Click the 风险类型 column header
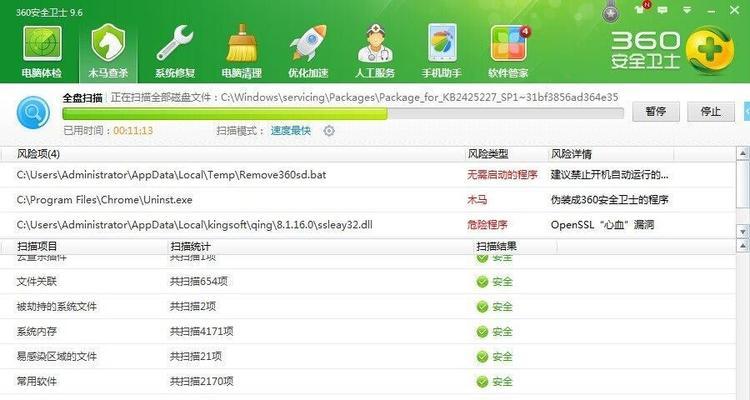The image size is (750, 400). pos(488,154)
